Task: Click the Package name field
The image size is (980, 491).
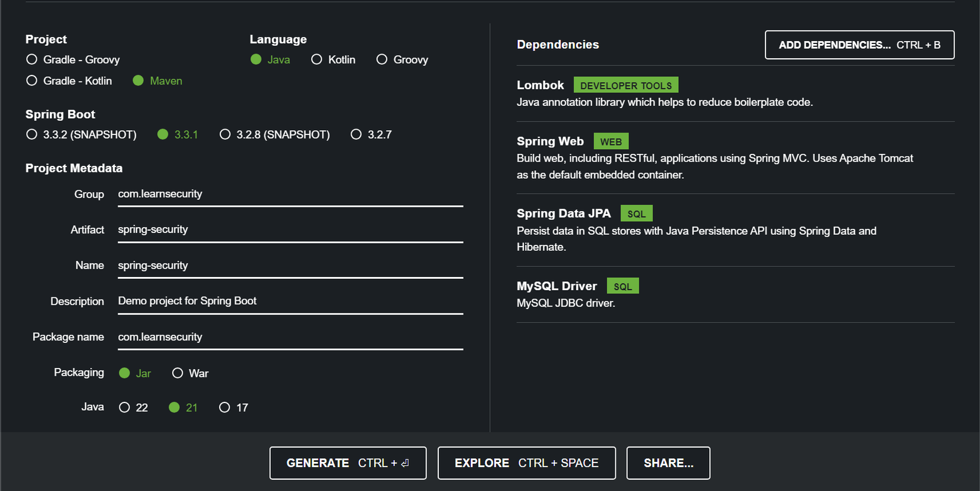Action: (x=290, y=337)
